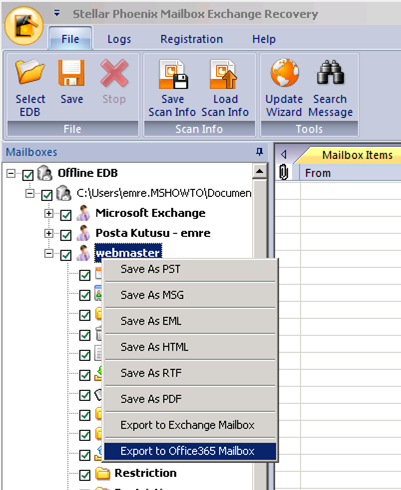The image size is (401, 490).
Task: Collapse the Offline EDB tree node
Action: coord(11,173)
